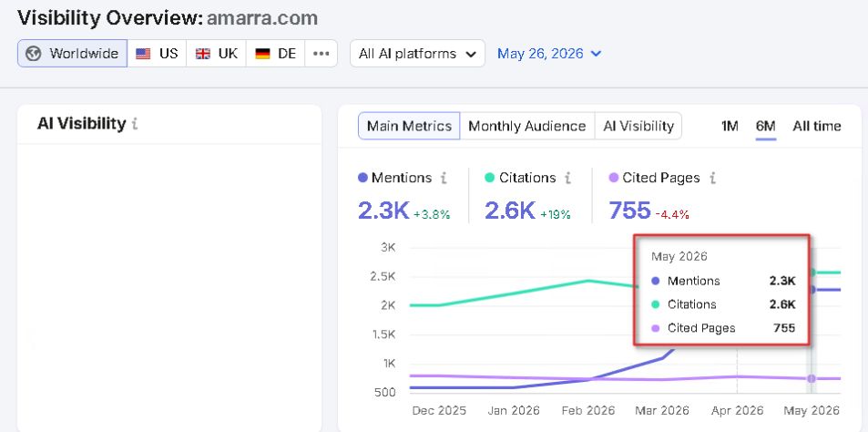Screen dimensions: 868x432
Task: Switch to the Monthly Audience tab
Action: point(527,127)
